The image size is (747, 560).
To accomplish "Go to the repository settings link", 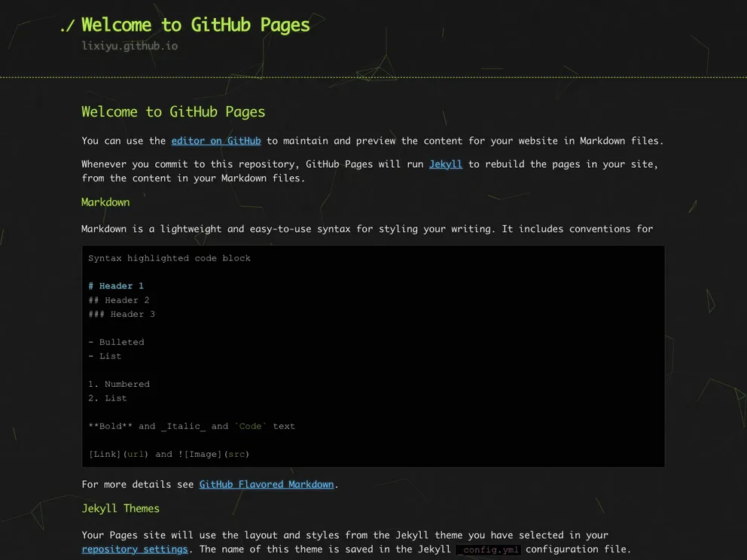I will (135, 549).
